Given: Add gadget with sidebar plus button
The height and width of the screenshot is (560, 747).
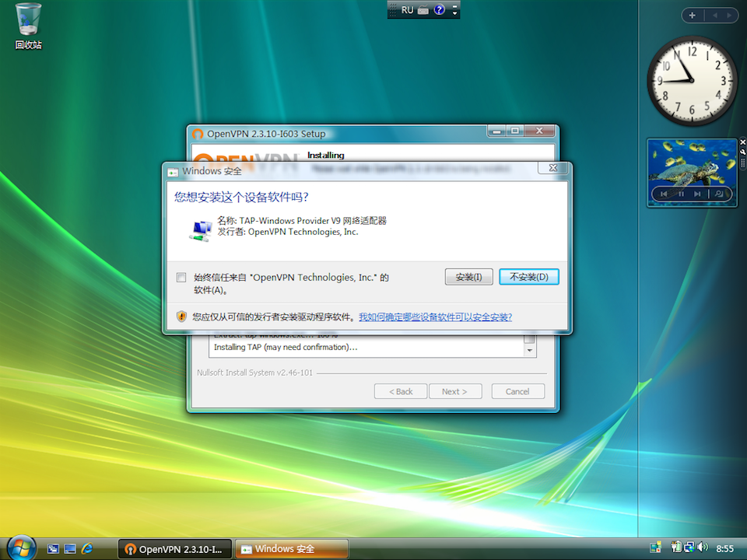Looking at the screenshot, I should point(693,16).
